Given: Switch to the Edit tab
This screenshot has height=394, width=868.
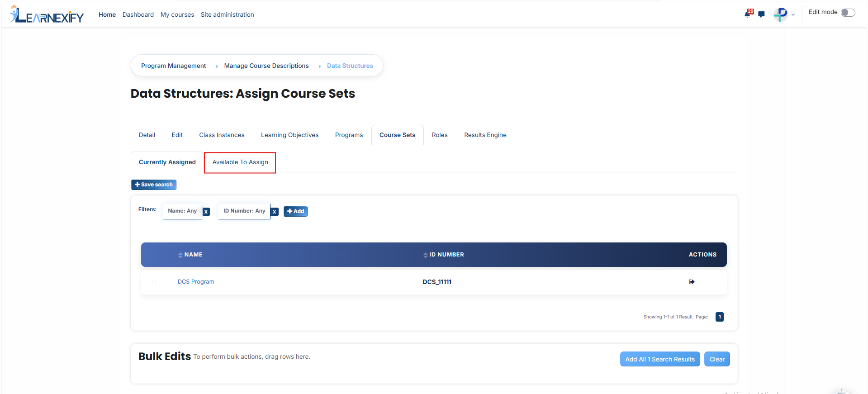Looking at the screenshot, I should pyautogui.click(x=177, y=135).
